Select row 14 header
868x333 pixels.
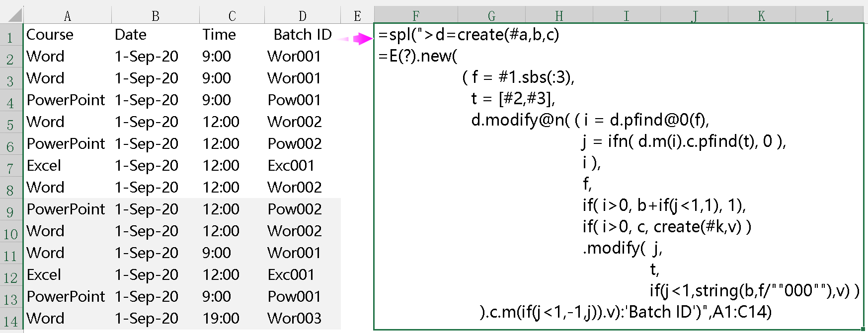[10, 321]
